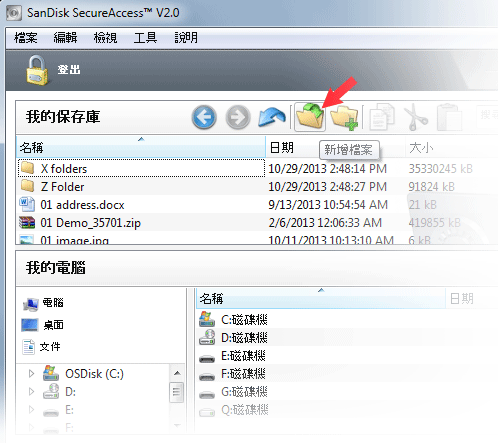Open the 檢視 menu

pyautogui.click(x=105, y=37)
